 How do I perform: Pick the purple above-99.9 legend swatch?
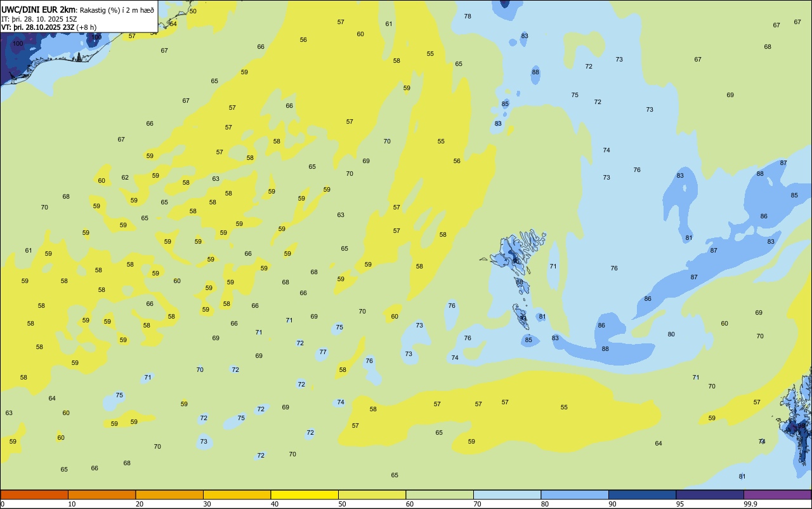click(x=777, y=494)
